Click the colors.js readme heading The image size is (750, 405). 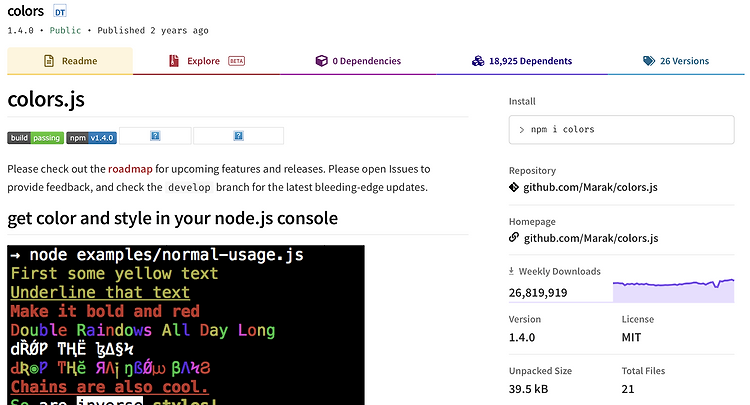click(x=46, y=99)
